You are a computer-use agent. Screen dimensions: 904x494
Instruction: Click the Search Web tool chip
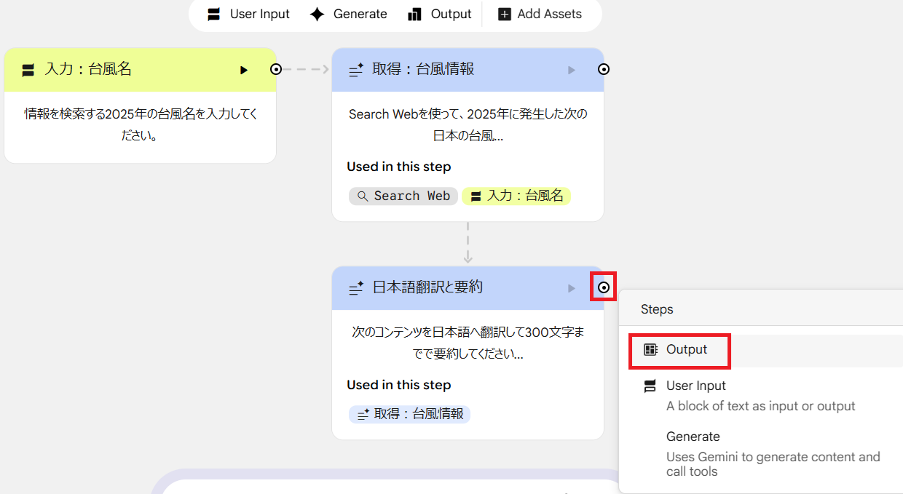(403, 196)
